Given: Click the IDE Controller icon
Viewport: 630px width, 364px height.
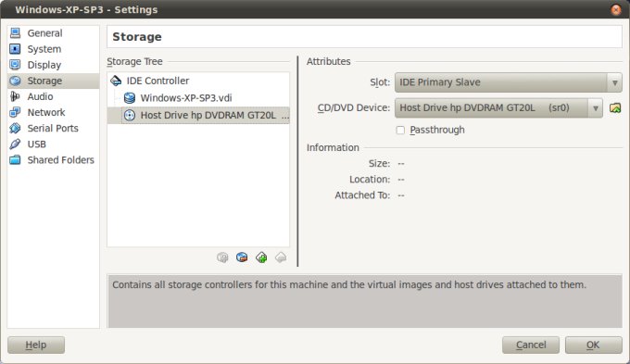Looking at the screenshot, I should pyautogui.click(x=116, y=81).
